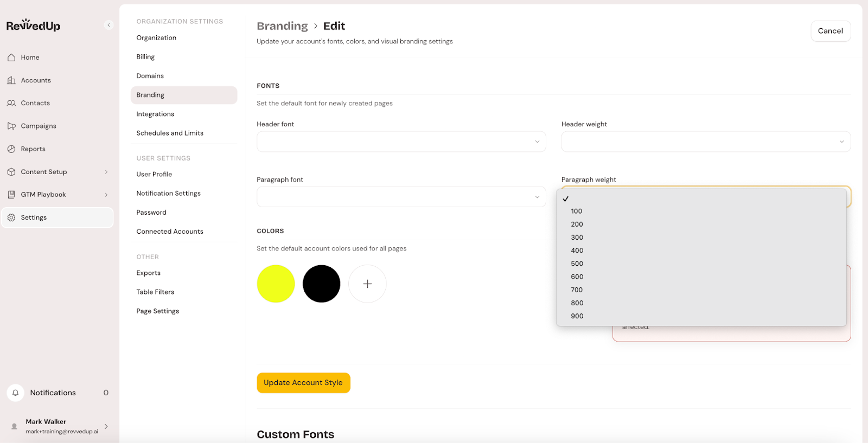Click the Home icon in sidebar
Viewport: 868px width, 443px height.
pyautogui.click(x=11, y=57)
